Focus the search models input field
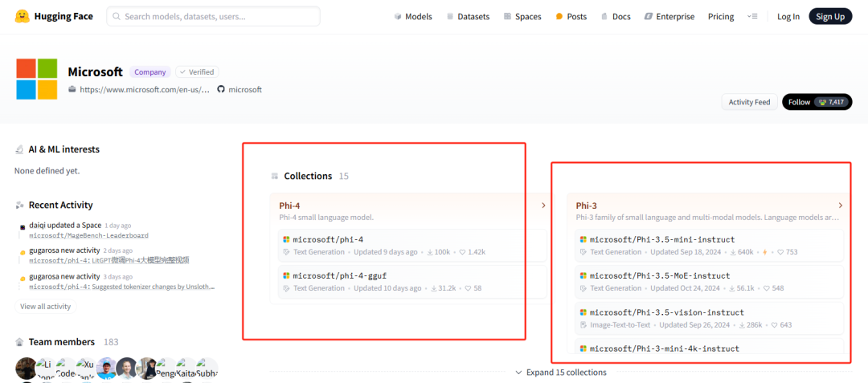This screenshot has width=868, height=383. [213, 17]
